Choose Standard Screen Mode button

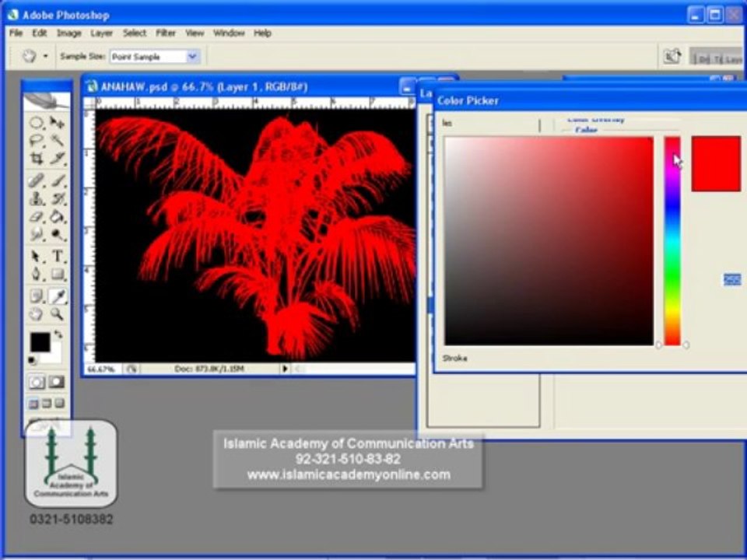coord(33,404)
